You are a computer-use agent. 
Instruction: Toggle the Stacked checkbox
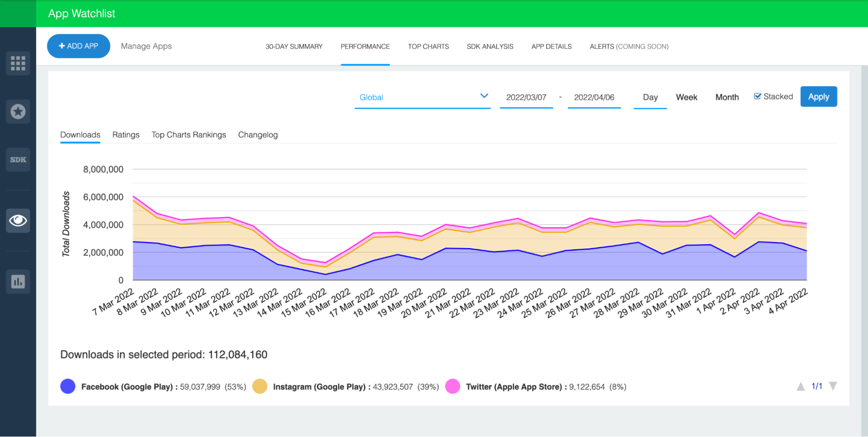tap(758, 96)
